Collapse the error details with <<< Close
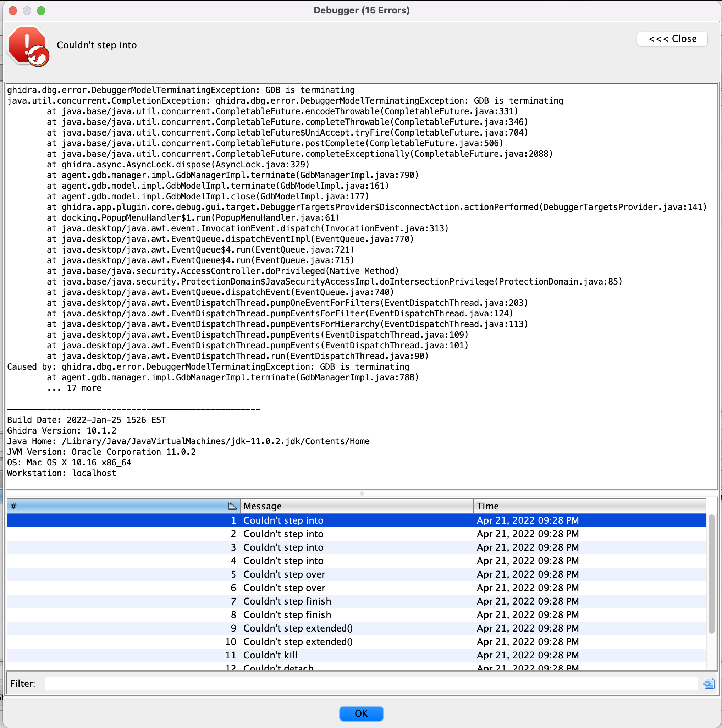This screenshot has height=728, width=722. (672, 39)
